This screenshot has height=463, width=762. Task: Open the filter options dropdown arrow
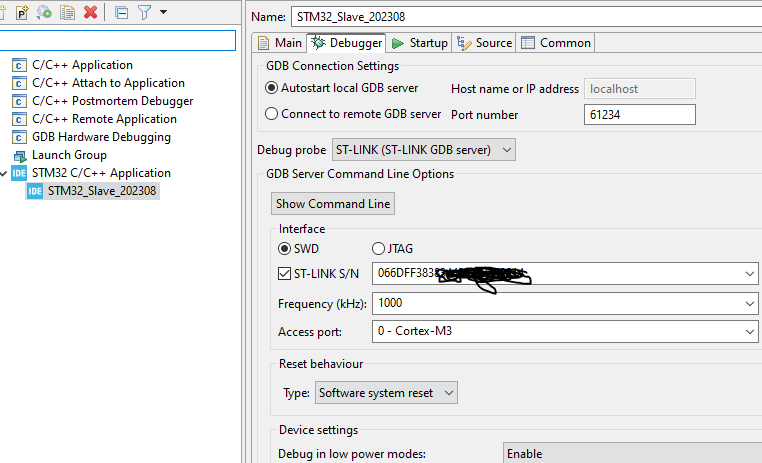tap(163, 12)
